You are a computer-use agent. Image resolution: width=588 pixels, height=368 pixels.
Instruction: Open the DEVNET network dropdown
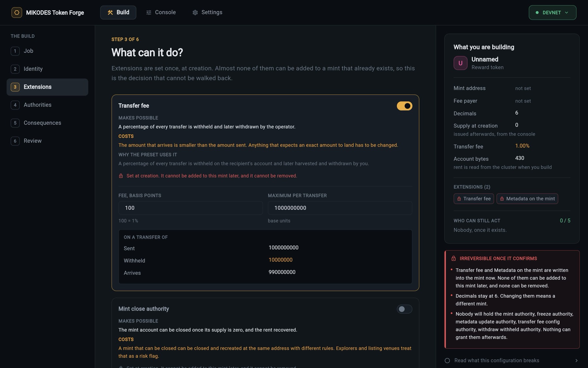(552, 12)
